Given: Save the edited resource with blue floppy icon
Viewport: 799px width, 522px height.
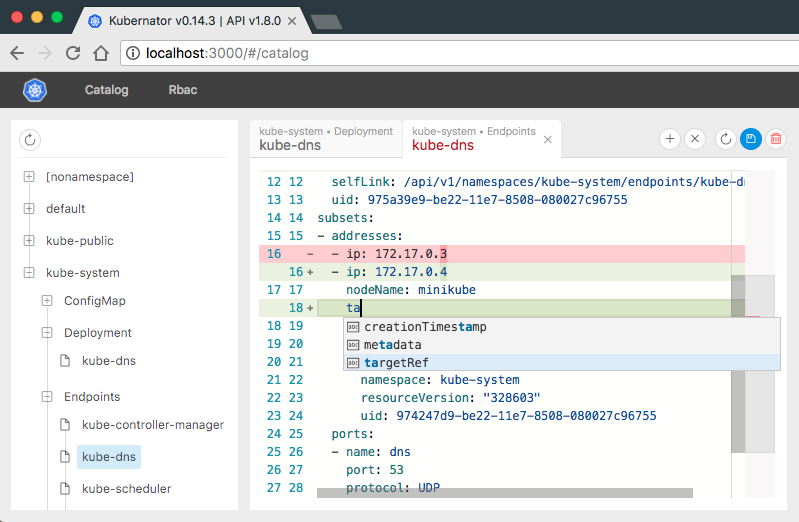Looking at the screenshot, I should [751, 140].
